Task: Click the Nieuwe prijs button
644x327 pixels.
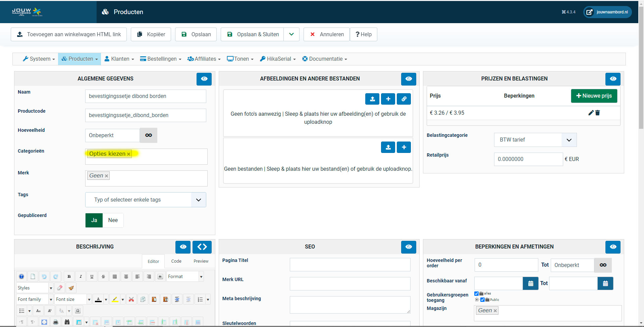Action: (x=594, y=96)
